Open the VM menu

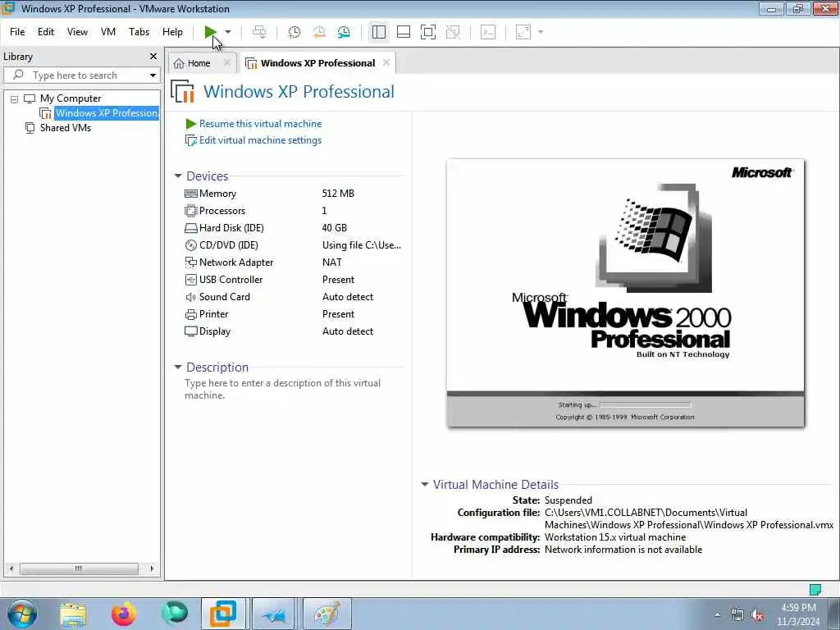[x=108, y=32]
